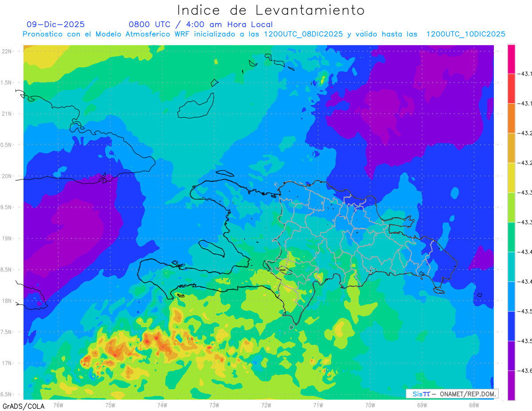Select the red swatch on the color bar

coord(511,88)
